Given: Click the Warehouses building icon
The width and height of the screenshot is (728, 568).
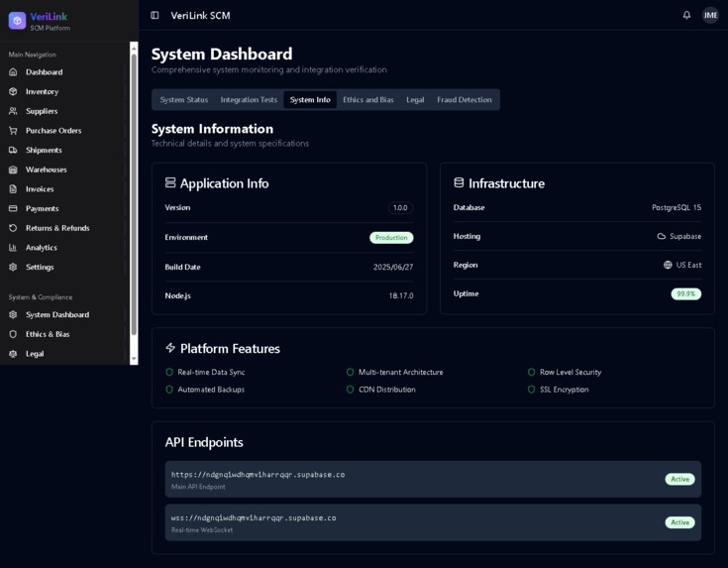Looking at the screenshot, I should point(13,170).
